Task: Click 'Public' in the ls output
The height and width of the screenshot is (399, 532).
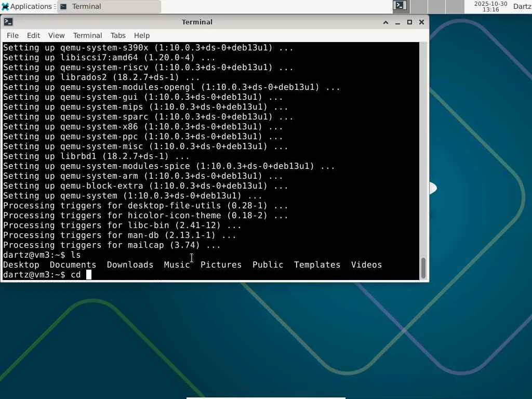Action: [268, 264]
